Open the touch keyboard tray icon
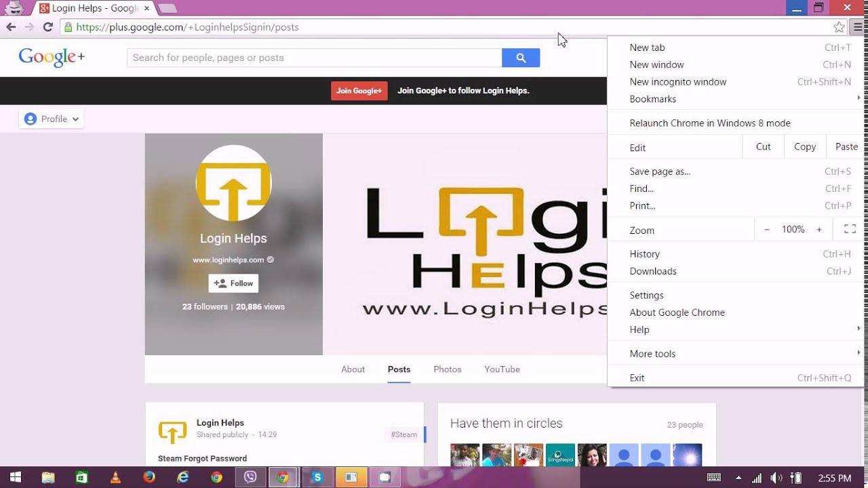The width and height of the screenshot is (868, 488). pyautogui.click(x=714, y=478)
